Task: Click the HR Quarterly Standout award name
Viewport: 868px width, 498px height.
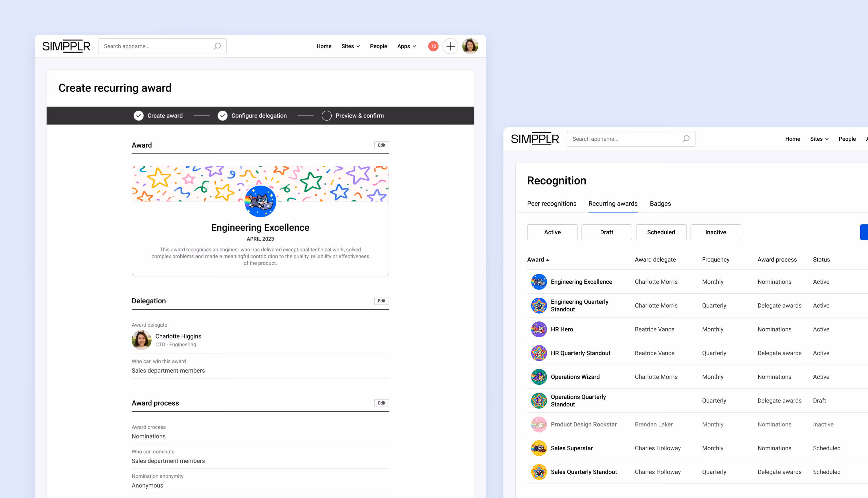Action: pos(580,353)
